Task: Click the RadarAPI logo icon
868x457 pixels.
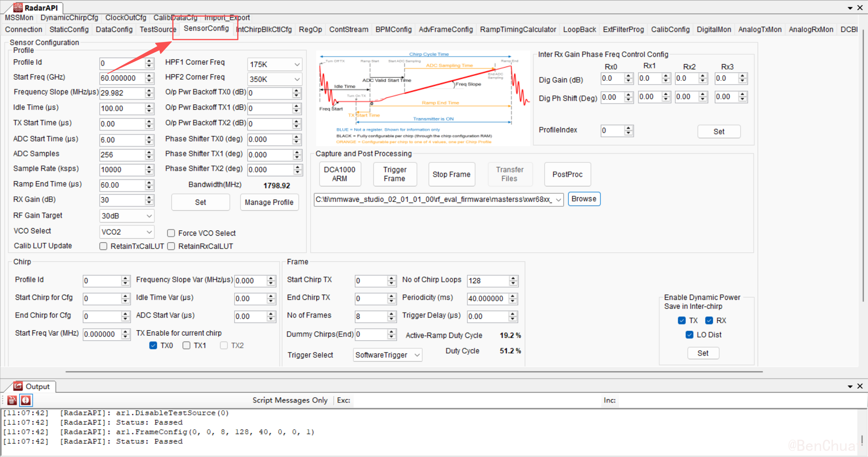Action: [x=18, y=7]
